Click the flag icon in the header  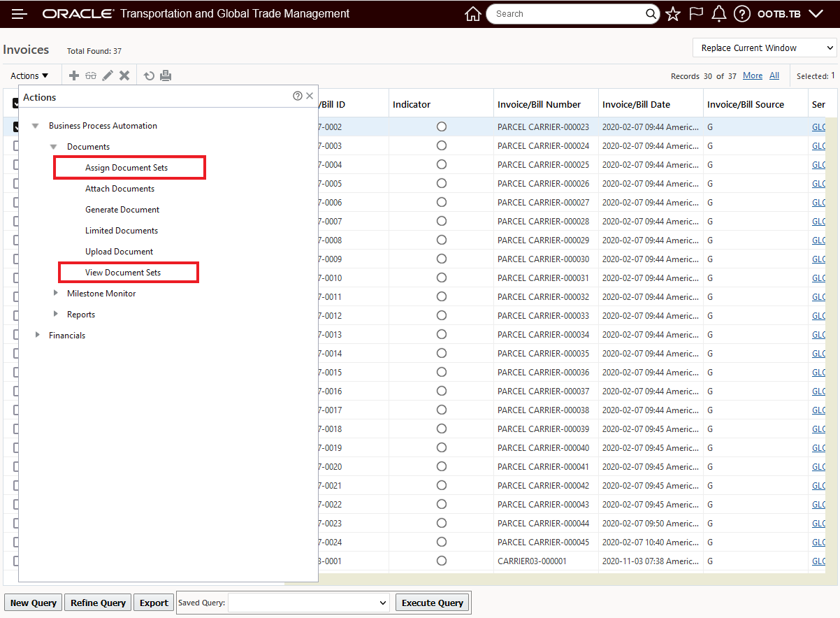[x=695, y=13]
